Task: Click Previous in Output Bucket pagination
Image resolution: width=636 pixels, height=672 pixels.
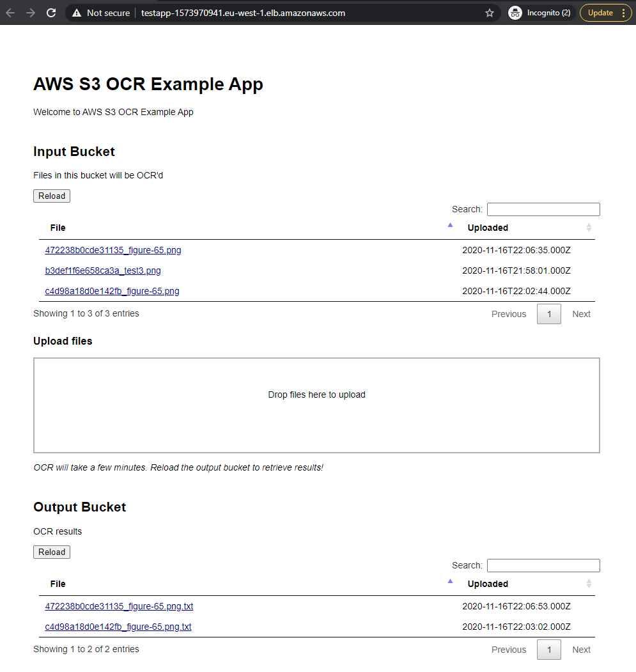Action: 509,649
